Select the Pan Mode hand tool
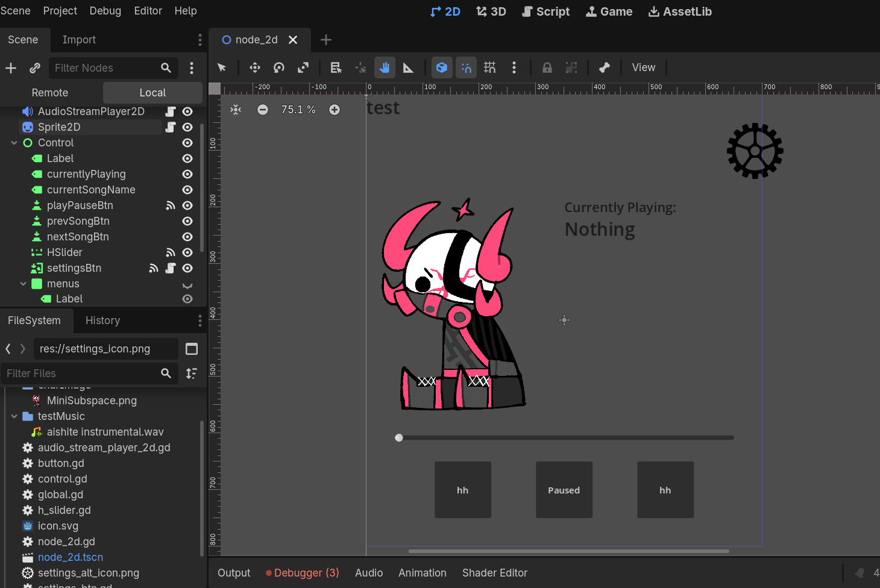The image size is (880, 588). click(x=385, y=67)
